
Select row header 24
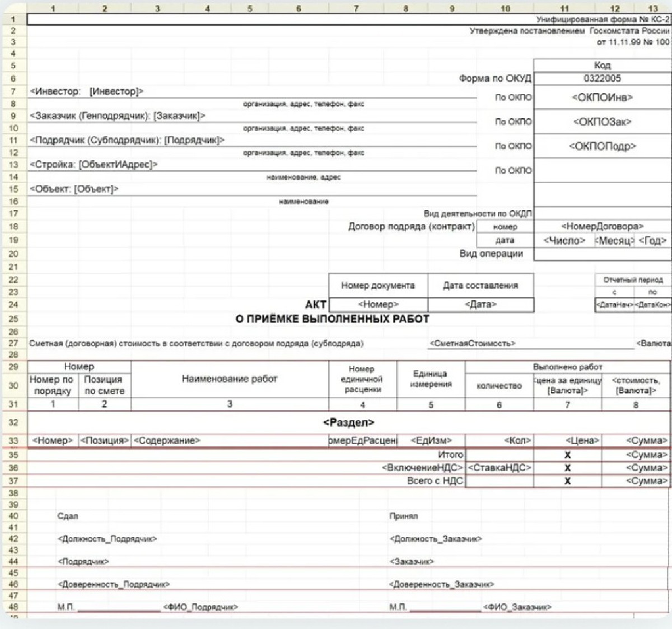pyautogui.click(x=13, y=305)
